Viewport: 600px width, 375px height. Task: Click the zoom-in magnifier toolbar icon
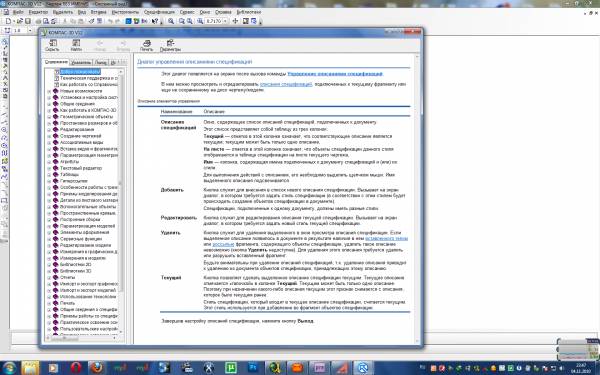coord(171,21)
